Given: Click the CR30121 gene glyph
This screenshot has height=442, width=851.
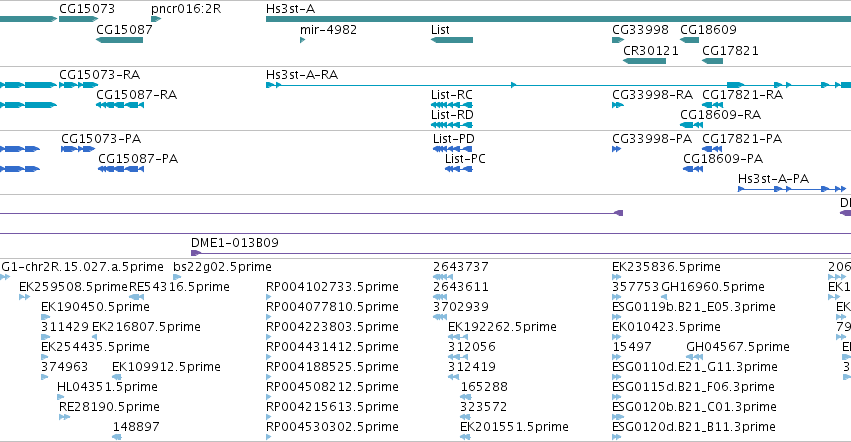Looking at the screenshot, I should [x=644, y=61].
